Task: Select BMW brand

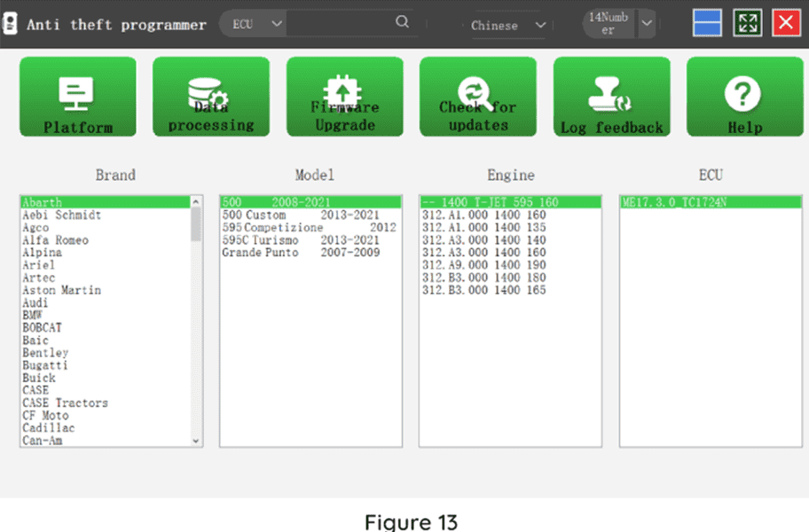Action: (106, 315)
